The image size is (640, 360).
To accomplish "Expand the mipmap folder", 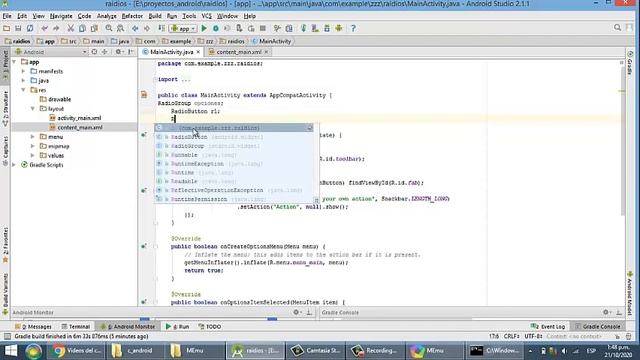I will [33, 146].
